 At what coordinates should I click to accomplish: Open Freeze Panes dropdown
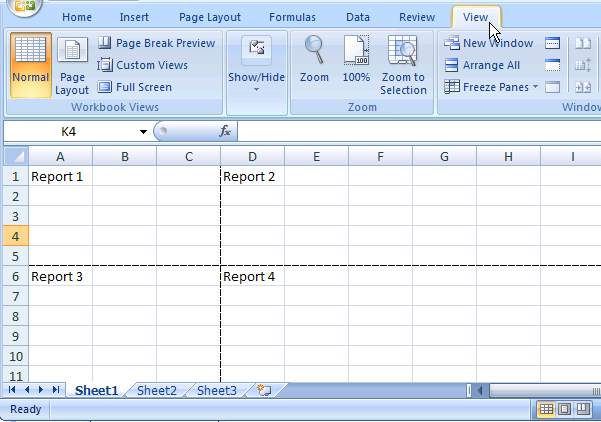pos(491,87)
